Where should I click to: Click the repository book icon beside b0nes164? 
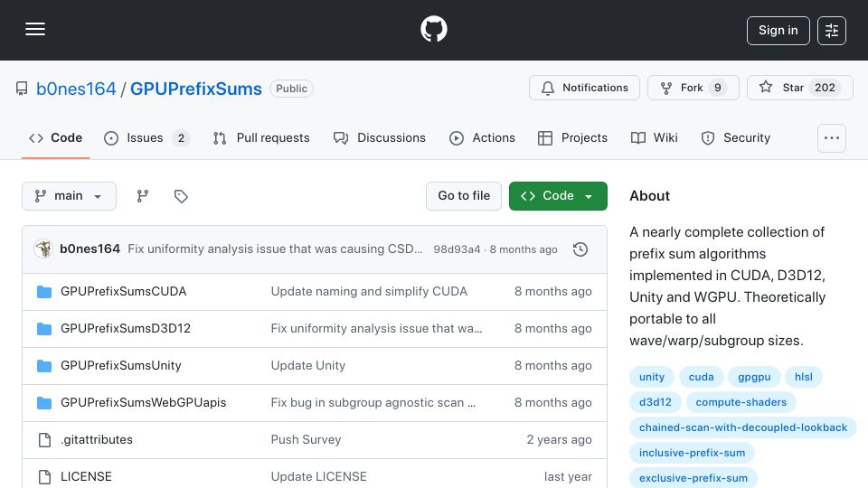[x=22, y=89]
